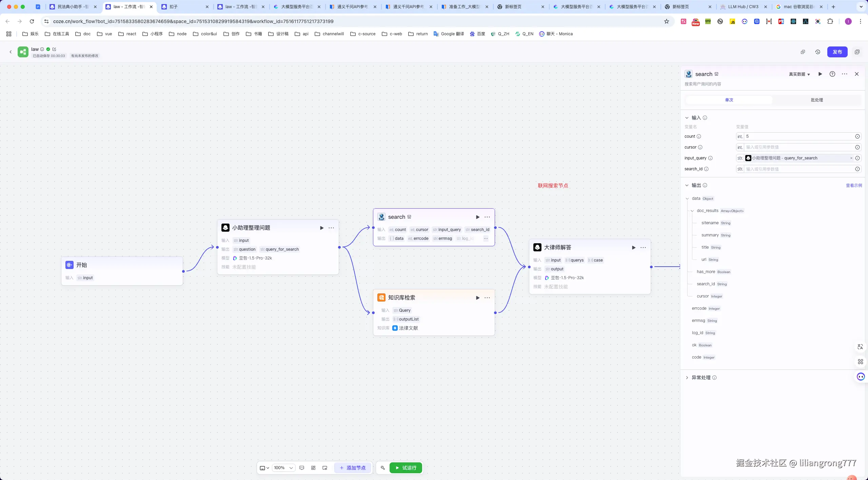Viewport: 868px width, 480px height.
Task: Run the 知识库检索 node play button
Action: point(477,297)
